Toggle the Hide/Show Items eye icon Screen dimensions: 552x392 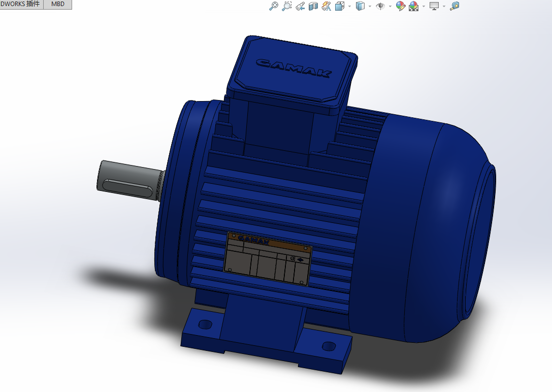[380, 6]
